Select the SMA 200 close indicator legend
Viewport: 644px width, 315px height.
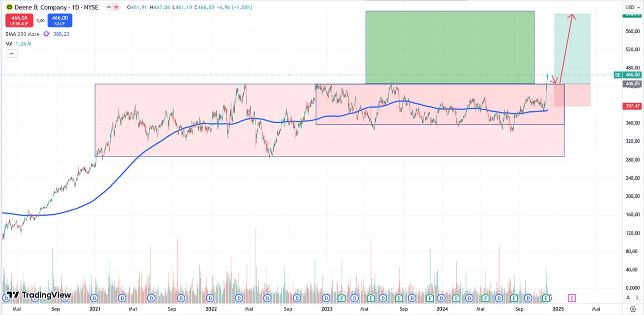pos(23,34)
